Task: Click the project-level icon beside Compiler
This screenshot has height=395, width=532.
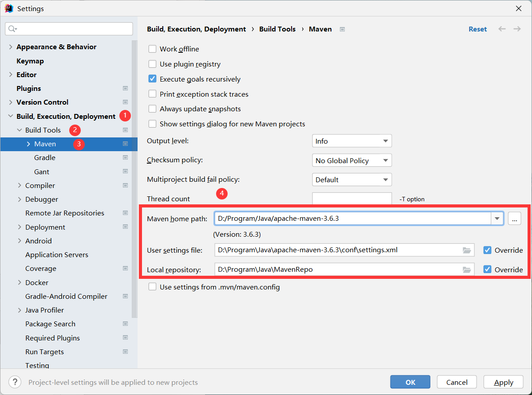Action: (x=125, y=185)
